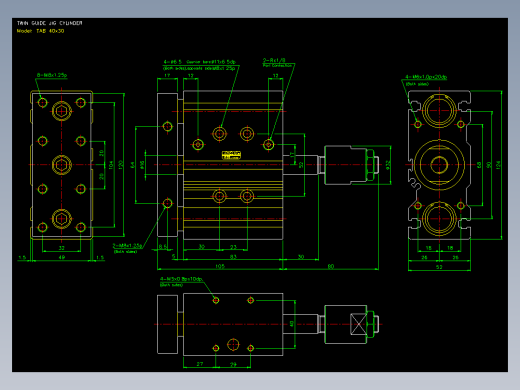Select the ø16 diameter dimension
The image size is (520, 390).
pos(142,165)
